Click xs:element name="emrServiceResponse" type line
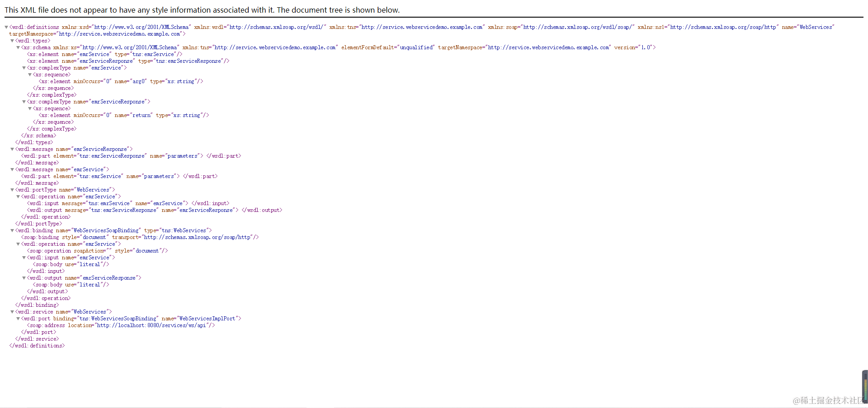 (x=128, y=61)
